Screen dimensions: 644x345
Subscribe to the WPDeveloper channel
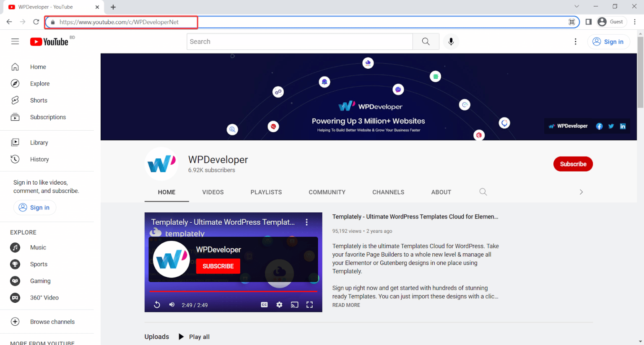click(x=573, y=164)
